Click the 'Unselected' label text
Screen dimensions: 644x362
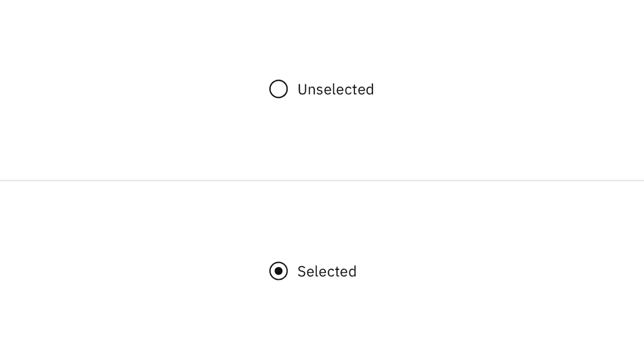click(335, 89)
